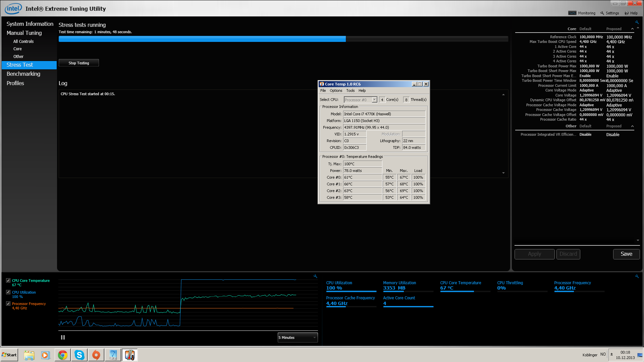Click the Koblinger toolbar label in taskbar
Image resolution: width=644 pixels, height=362 pixels.
pos(590,355)
